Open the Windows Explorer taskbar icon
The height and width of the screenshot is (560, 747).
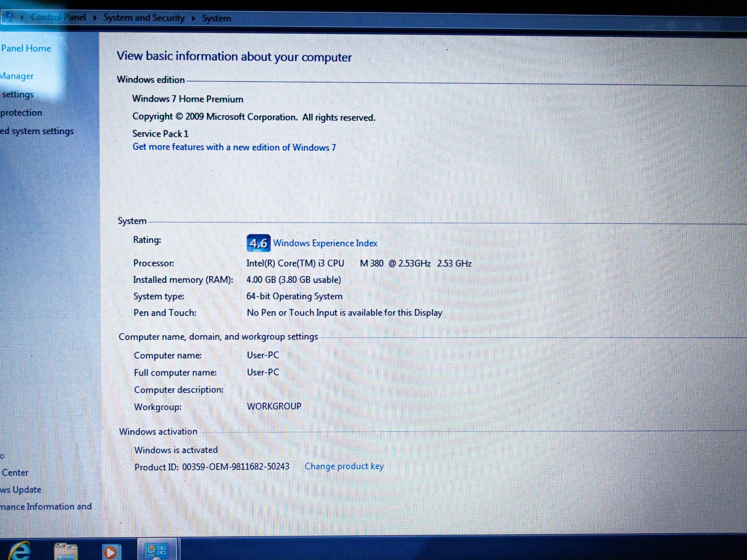pos(66,552)
